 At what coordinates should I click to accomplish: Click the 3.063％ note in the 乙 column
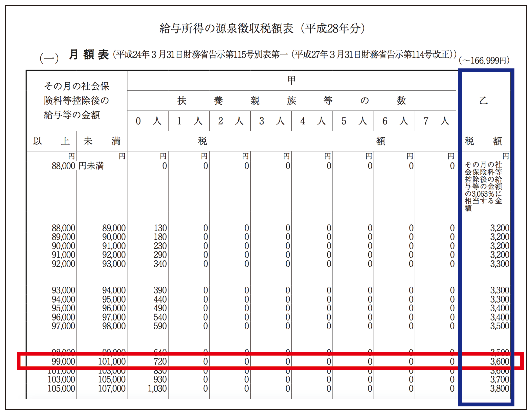click(x=483, y=186)
